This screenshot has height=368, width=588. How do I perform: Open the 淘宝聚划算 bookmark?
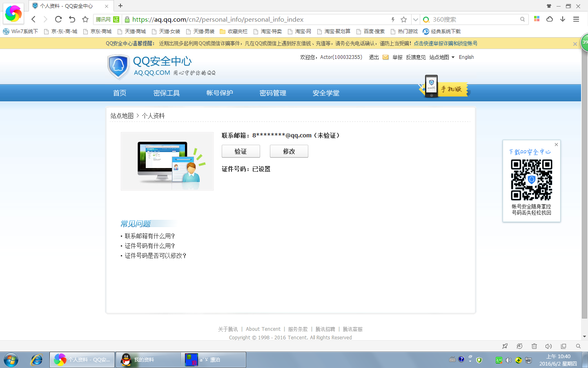pyautogui.click(x=334, y=31)
